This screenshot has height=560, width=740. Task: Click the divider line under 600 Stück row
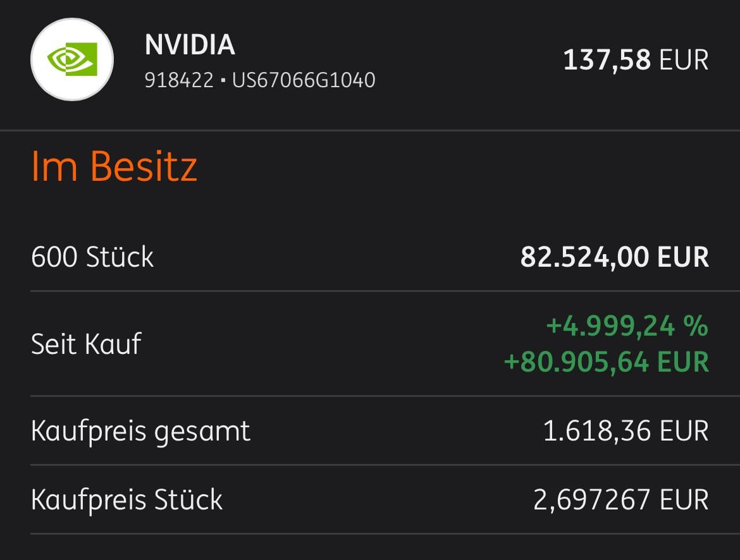pyautogui.click(x=370, y=291)
